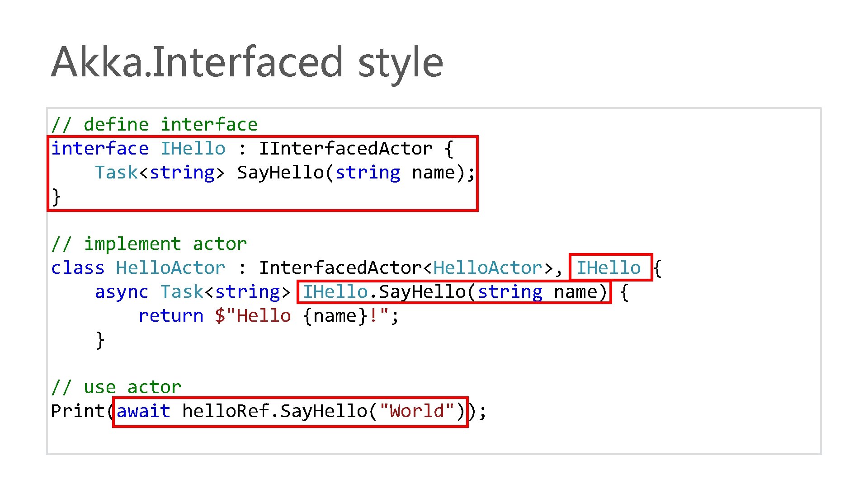Image resolution: width=868 pixels, height=488 pixels.
Task: Select the 'interface' keyword in the first code line
Action: 100,148
